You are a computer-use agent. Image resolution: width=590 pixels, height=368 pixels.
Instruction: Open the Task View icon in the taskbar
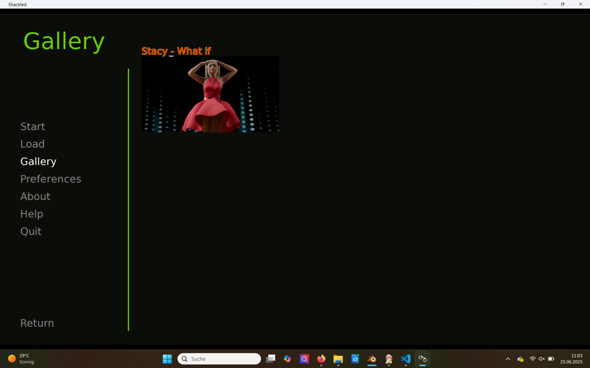tap(271, 359)
